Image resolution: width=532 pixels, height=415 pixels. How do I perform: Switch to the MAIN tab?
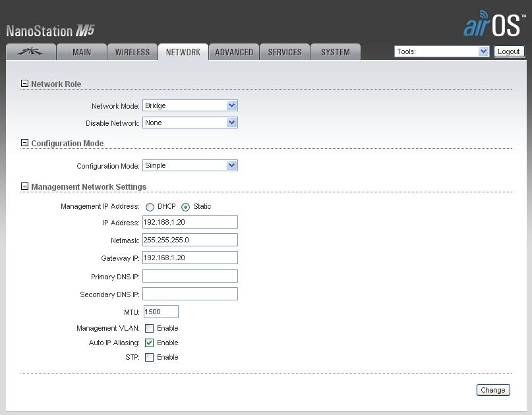point(82,52)
